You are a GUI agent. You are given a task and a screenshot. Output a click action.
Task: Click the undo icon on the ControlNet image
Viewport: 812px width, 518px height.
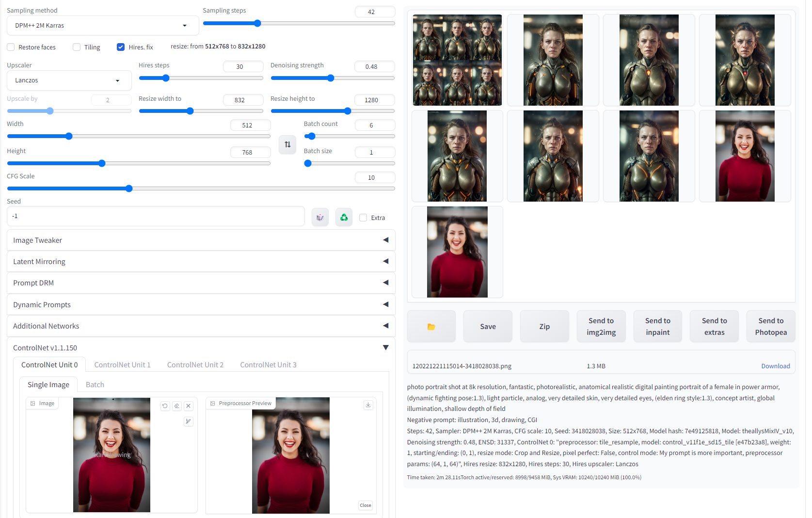165,406
